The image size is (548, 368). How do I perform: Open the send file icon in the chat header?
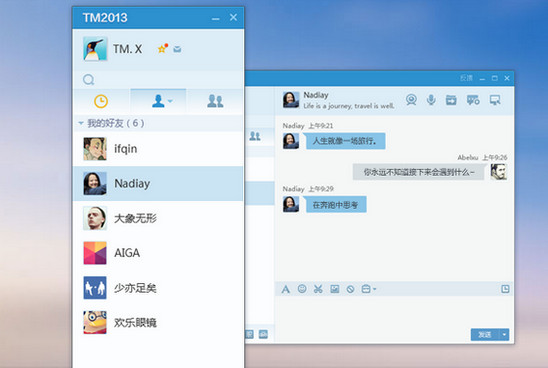(451, 100)
